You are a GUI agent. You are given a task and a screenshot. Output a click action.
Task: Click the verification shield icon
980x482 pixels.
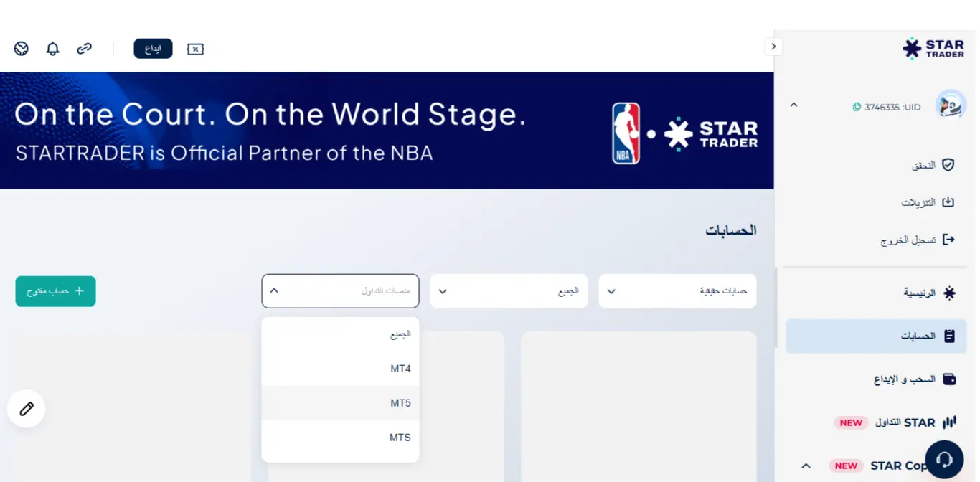click(x=948, y=165)
